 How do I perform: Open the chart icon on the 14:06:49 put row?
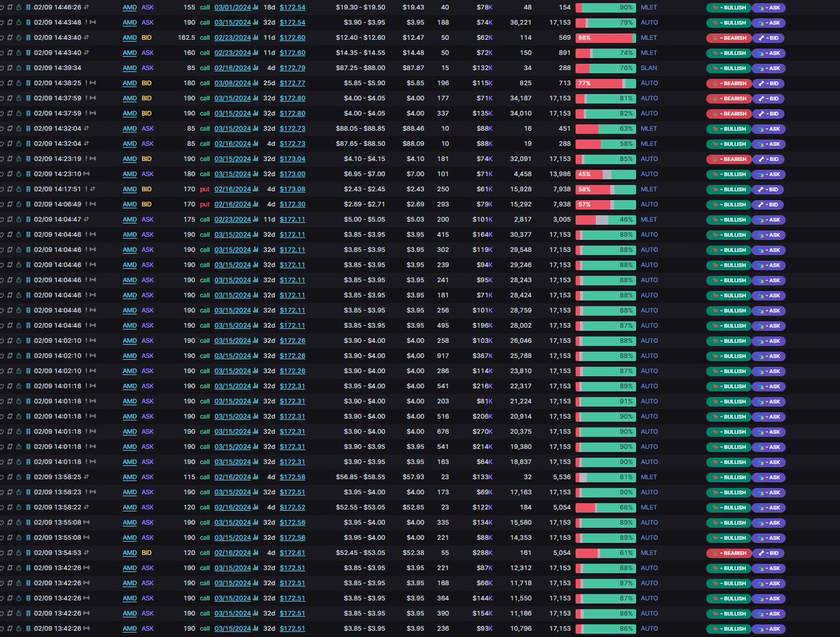[255, 204]
